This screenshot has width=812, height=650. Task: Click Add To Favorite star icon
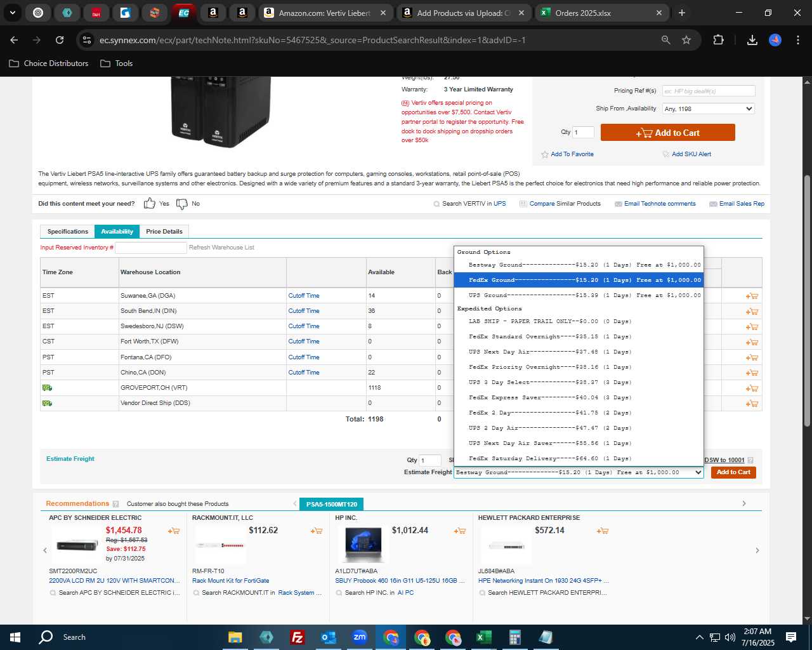[x=544, y=154]
